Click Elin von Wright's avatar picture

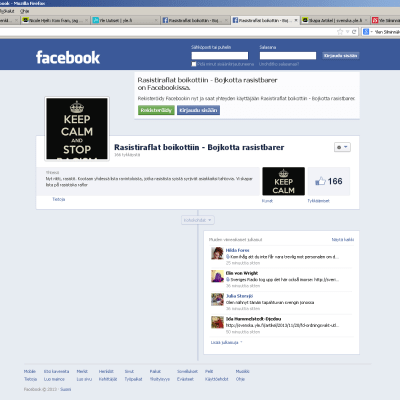pyautogui.click(x=217, y=276)
